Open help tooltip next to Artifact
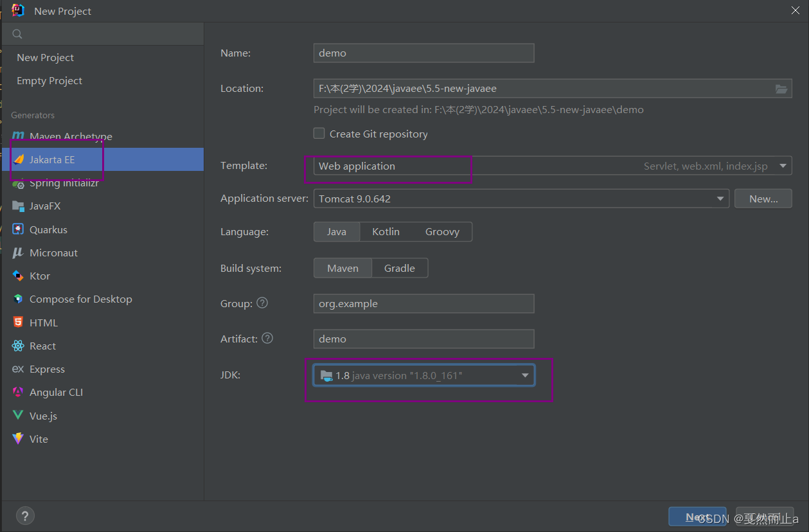 (267, 338)
